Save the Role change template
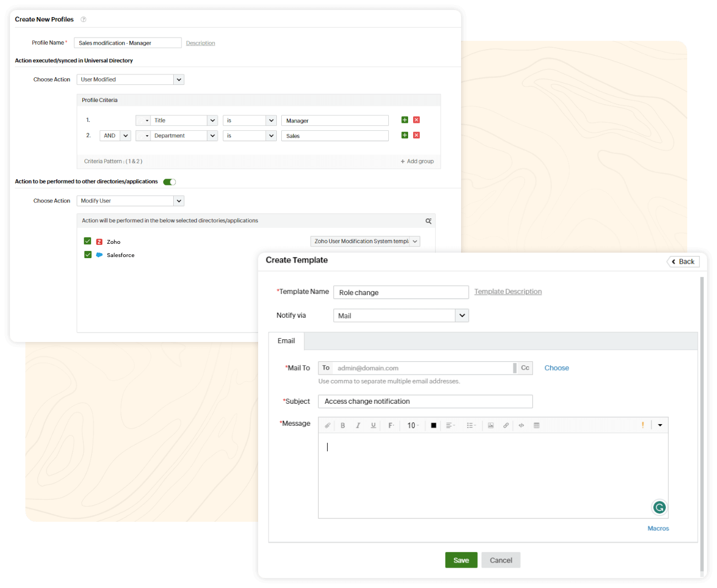This screenshot has height=588, width=717. click(461, 560)
